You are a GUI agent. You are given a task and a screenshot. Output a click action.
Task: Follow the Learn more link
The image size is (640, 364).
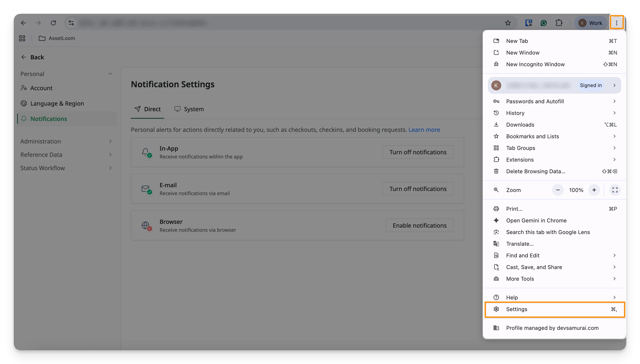424,130
